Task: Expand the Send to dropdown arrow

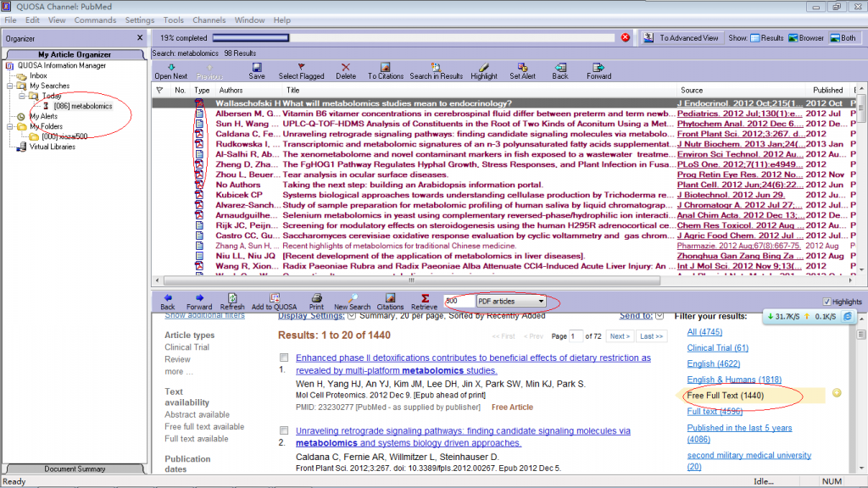Action: [x=659, y=315]
